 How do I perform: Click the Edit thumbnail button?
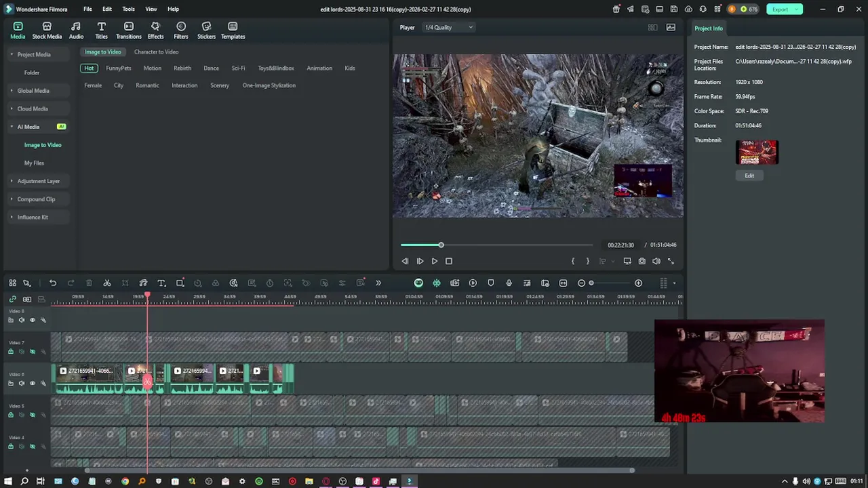[x=749, y=176]
